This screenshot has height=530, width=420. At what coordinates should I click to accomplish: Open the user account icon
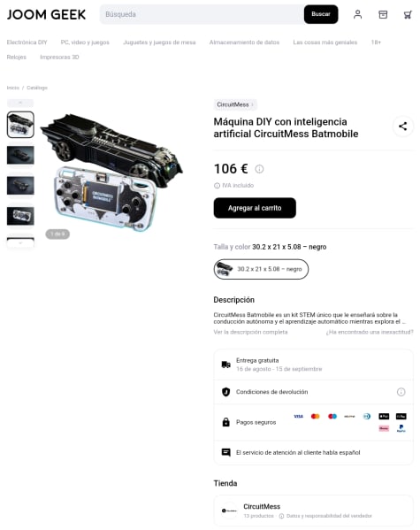[x=357, y=14]
